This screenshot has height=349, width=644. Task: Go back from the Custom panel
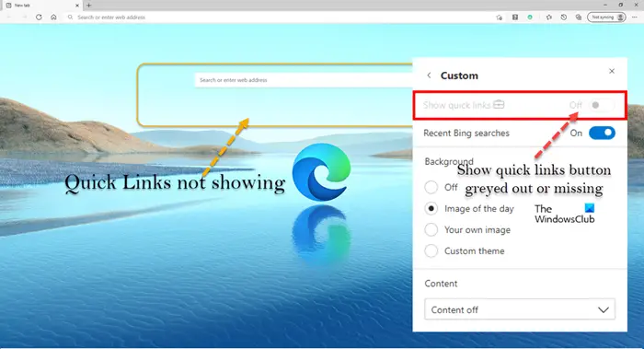coord(429,76)
